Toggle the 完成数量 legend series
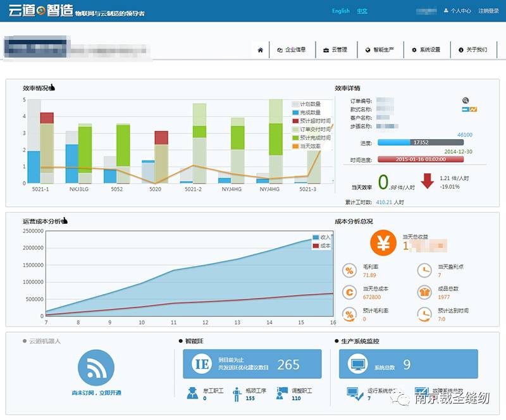This screenshot has height=420, width=506. [306, 112]
